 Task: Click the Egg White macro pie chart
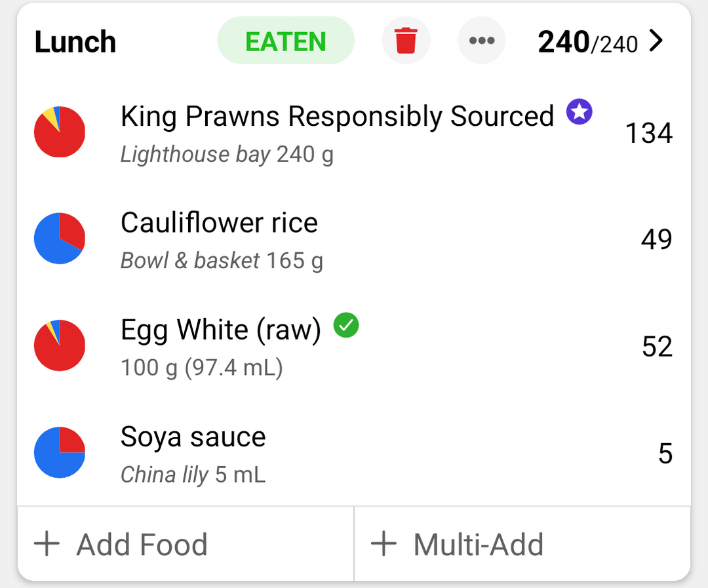60,345
